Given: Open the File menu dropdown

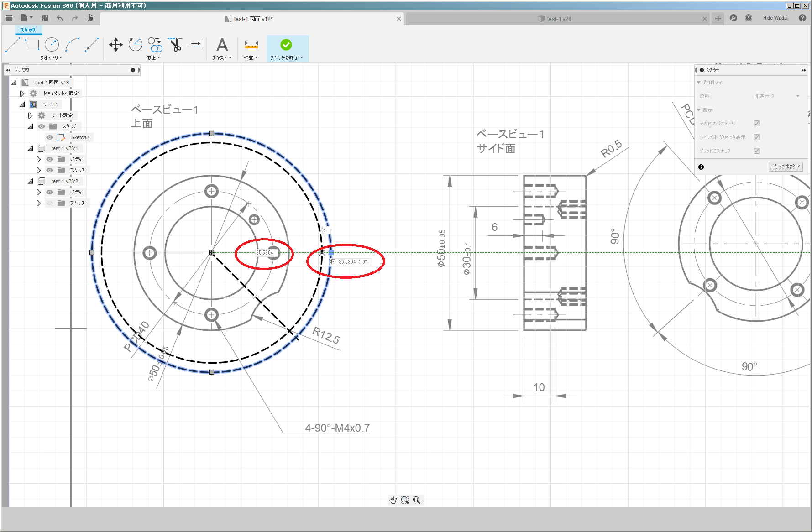Looking at the screenshot, I should (26, 18).
